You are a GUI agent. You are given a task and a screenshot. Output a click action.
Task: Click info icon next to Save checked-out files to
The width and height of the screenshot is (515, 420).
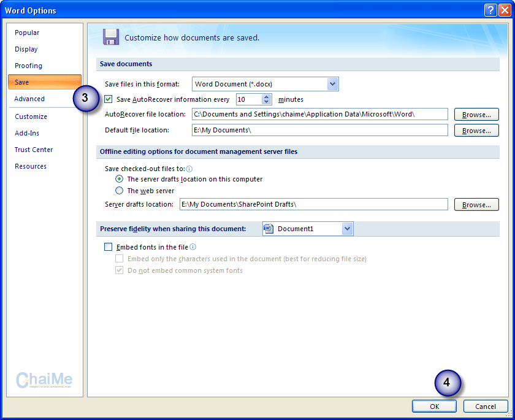[189, 169]
